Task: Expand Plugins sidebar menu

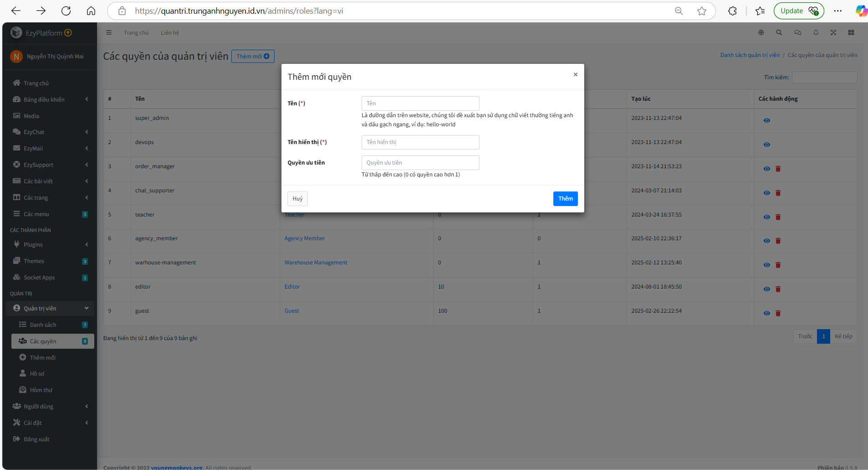Action: pyautogui.click(x=50, y=245)
